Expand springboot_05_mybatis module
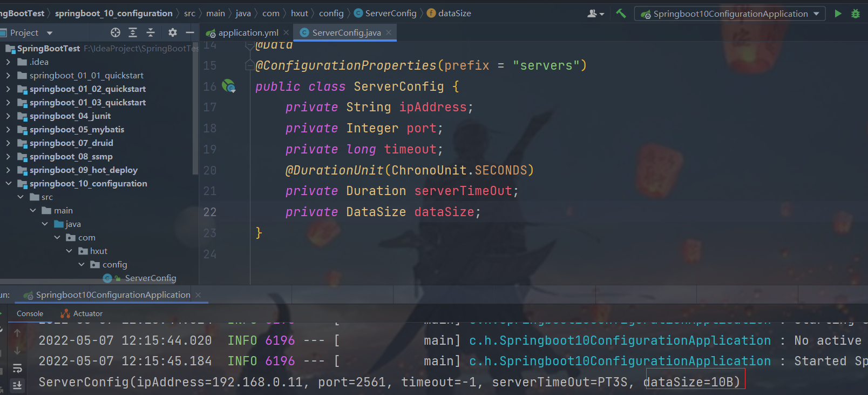 pyautogui.click(x=8, y=130)
